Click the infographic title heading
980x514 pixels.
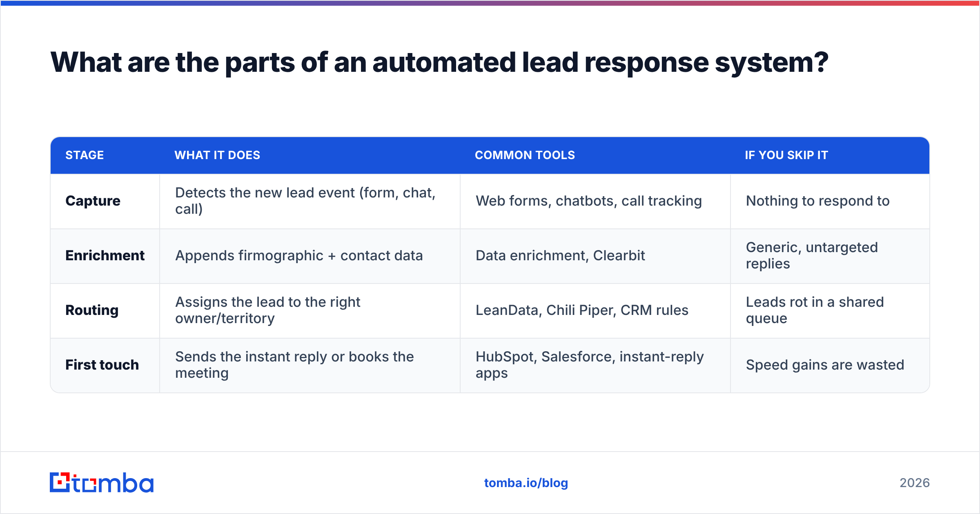(x=439, y=62)
